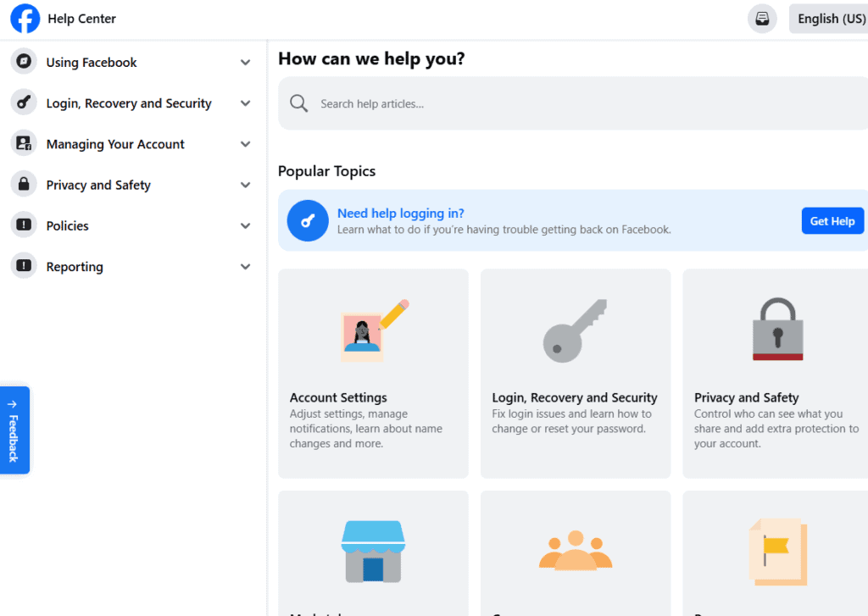This screenshot has height=616, width=868.
Task: Click the Reporting exclamation icon
Action: pos(24,266)
